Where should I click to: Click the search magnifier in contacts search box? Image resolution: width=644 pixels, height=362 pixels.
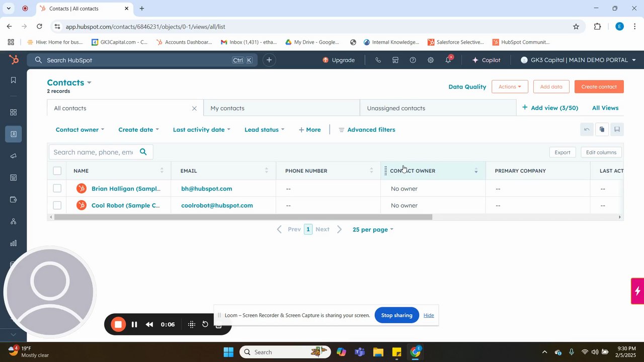pos(143,152)
